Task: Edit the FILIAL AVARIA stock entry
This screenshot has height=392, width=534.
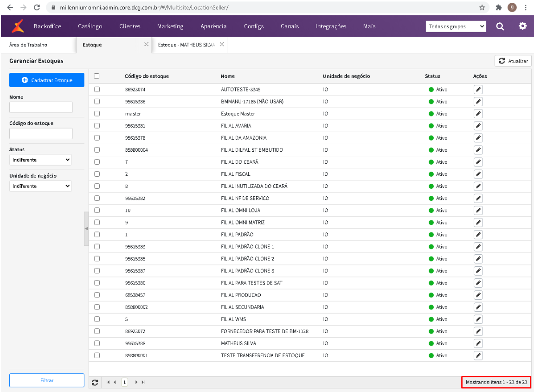Action: (x=478, y=126)
